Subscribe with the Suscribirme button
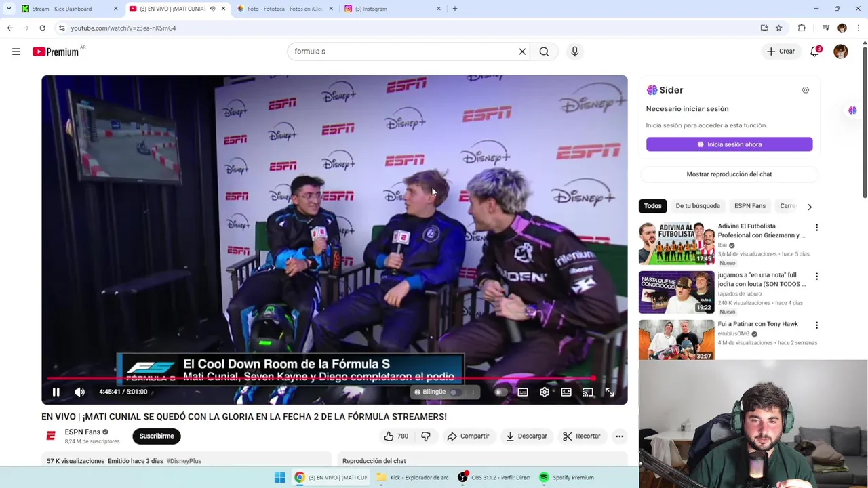Viewport: 868px width, 488px height. [x=157, y=436]
